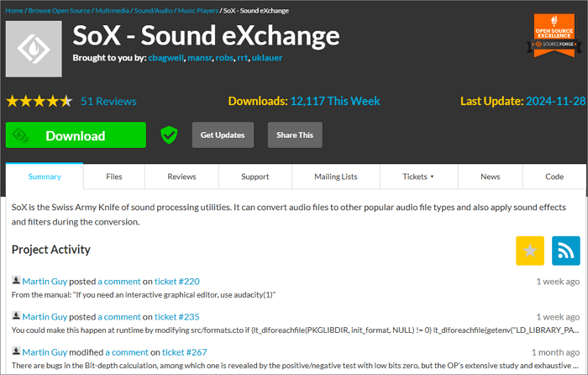This screenshot has height=375, width=588.
Task: Open Martin Guy link on ticket #220 row
Action: coord(45,281)
